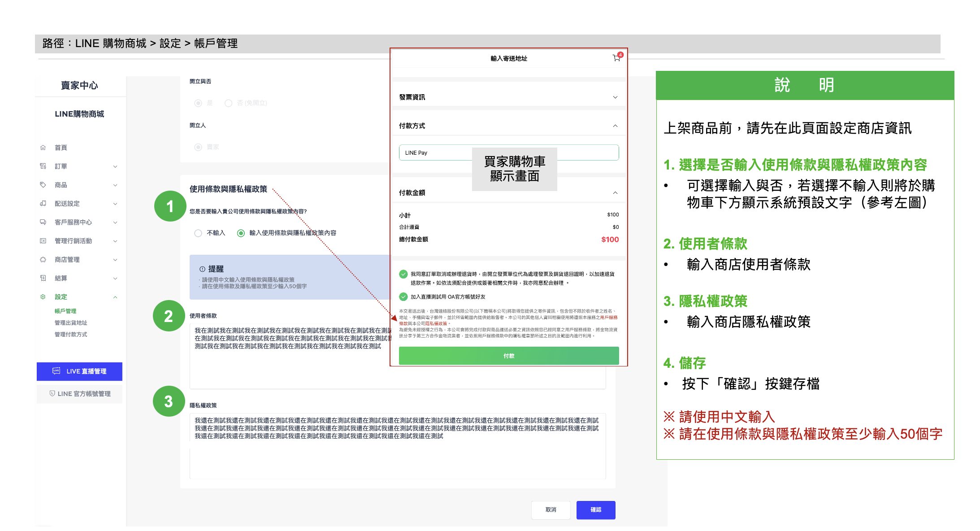The height and width of the screenshot is (531, 980).
Task: Click the 訂單 orders icon in sidebar
Action: click(43, 166)
